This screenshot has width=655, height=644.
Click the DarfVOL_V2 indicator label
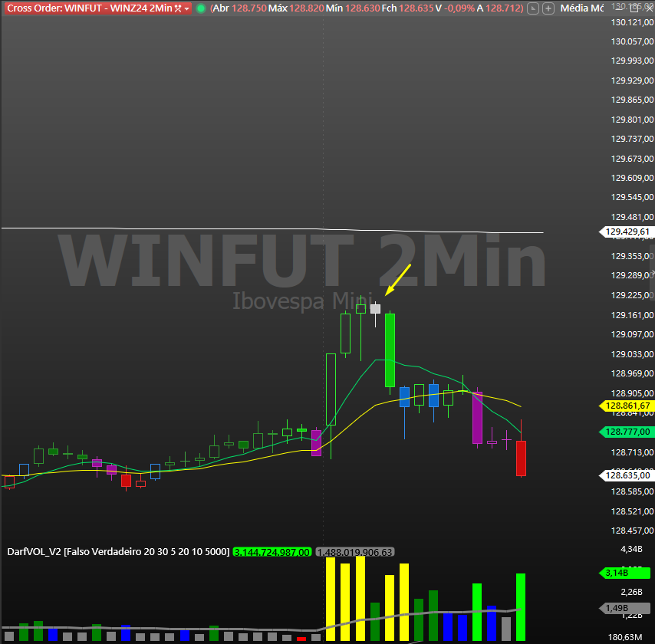pyautogui.click(x=118, y=552)
